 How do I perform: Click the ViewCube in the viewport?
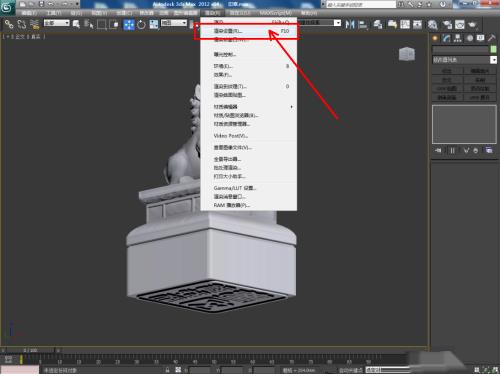407,54
